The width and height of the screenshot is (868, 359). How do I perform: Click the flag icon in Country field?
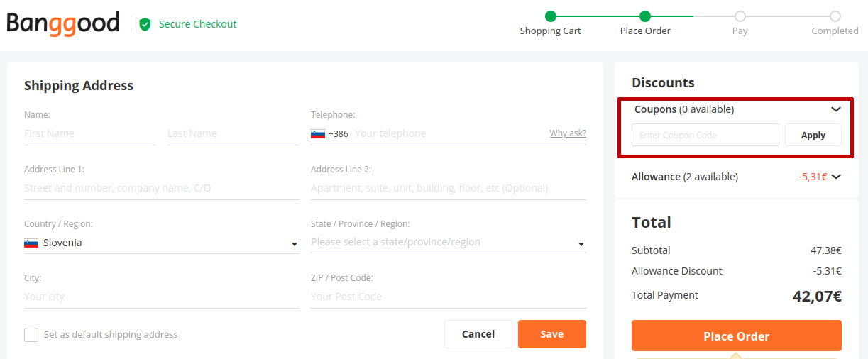coord(31,243)
